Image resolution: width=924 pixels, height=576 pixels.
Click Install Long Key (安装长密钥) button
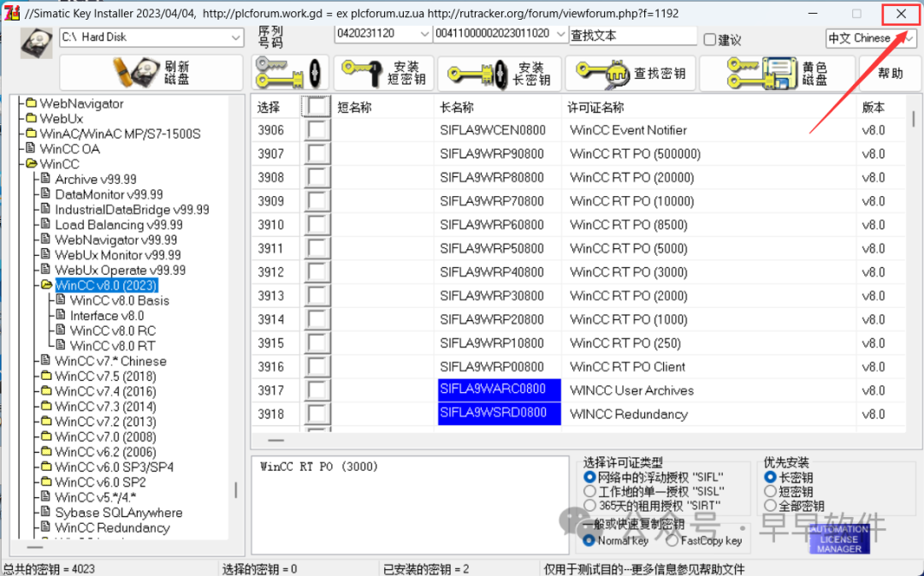[499, 74]
